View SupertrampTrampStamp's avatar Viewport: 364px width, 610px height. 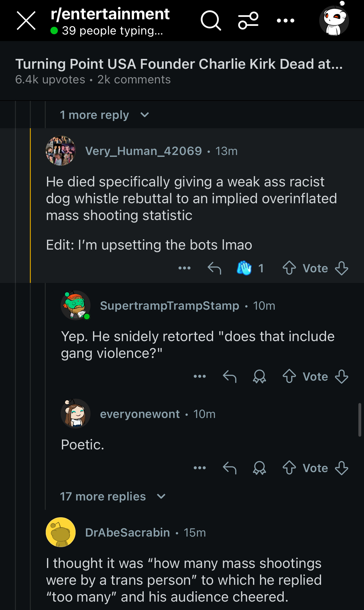[76, 305]
